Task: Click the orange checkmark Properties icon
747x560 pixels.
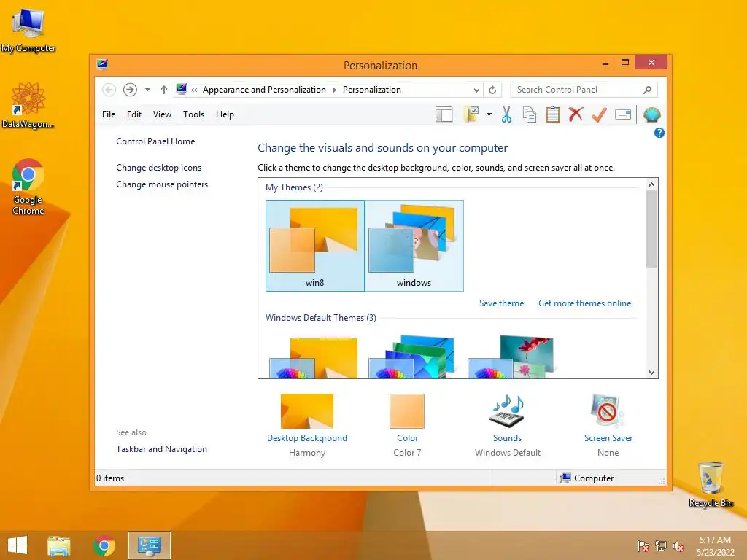Action: click(600, 114)
